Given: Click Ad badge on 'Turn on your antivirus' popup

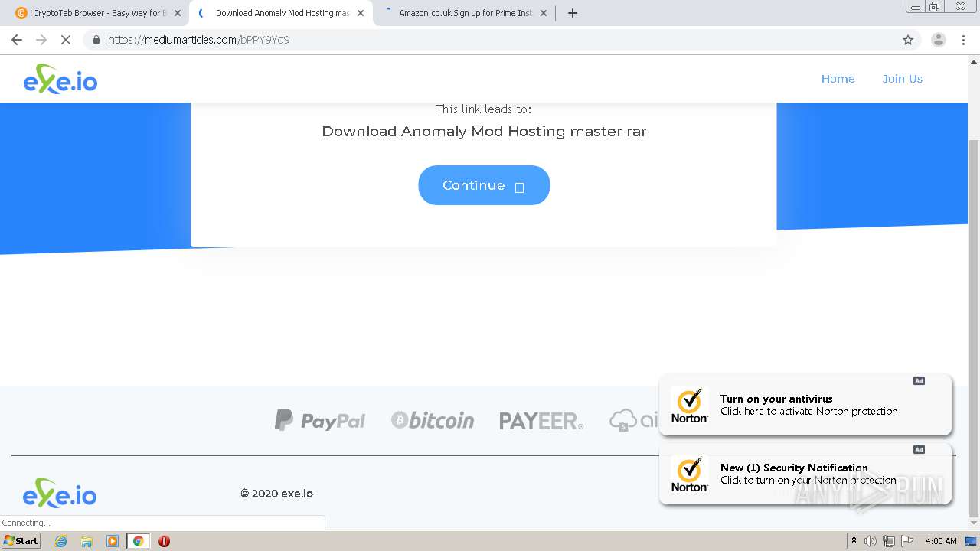Looking at the screenshot, I should (x=919, y=380).
